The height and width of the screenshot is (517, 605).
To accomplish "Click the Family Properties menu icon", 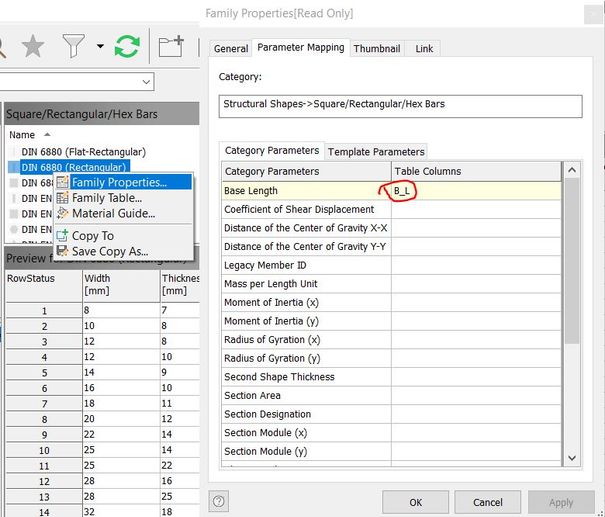I will (62, 182).
